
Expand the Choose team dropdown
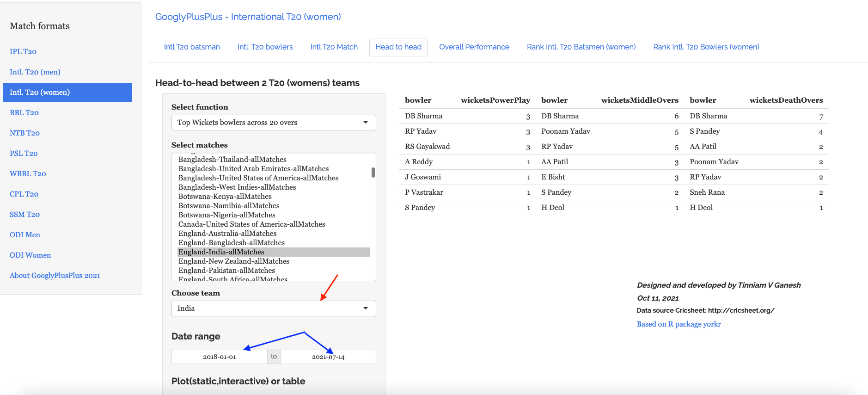273,309
